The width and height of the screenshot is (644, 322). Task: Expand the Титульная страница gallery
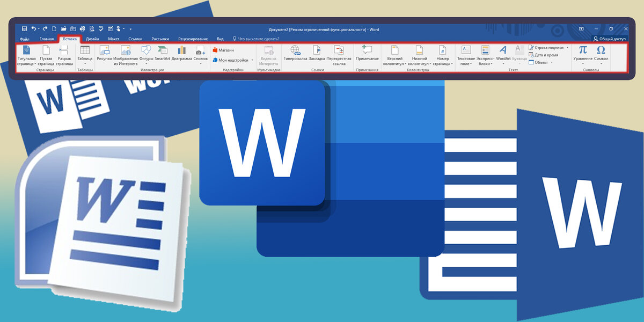pos(26,56)
